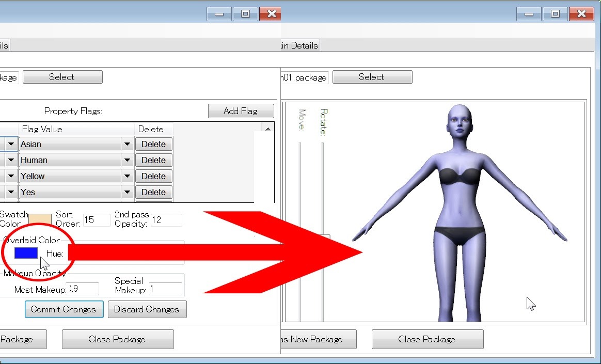
Task: Click the peach Swatch Color box
Action: [x=40, y=220]
